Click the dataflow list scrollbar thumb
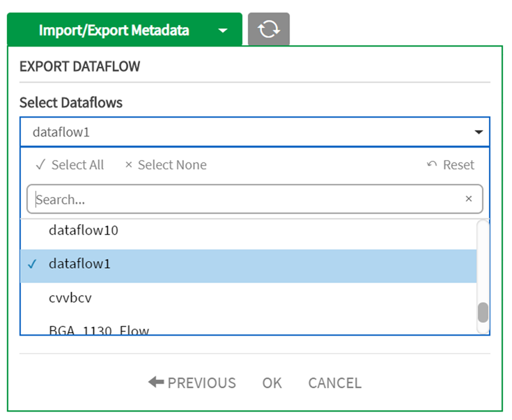 point(483,312)
